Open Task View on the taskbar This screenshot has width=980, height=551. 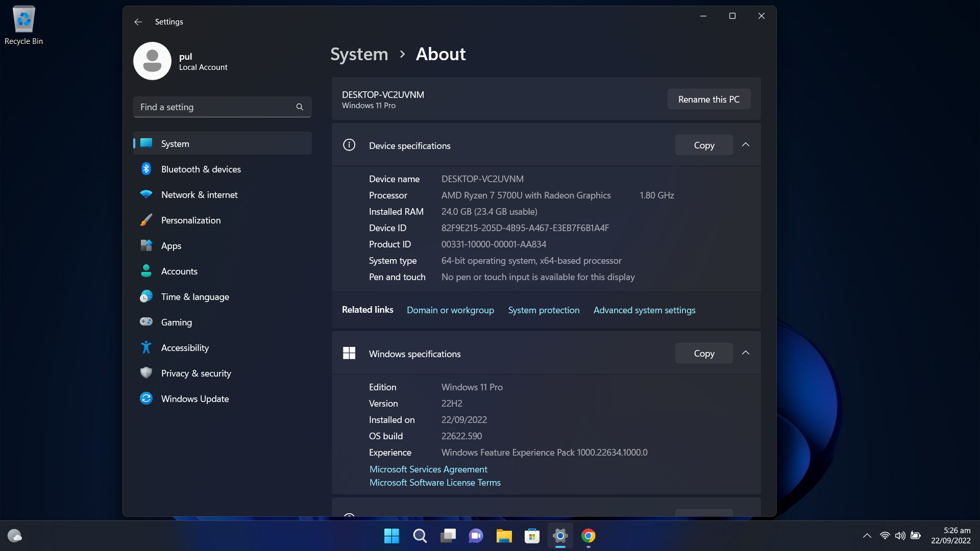[448, 536]
